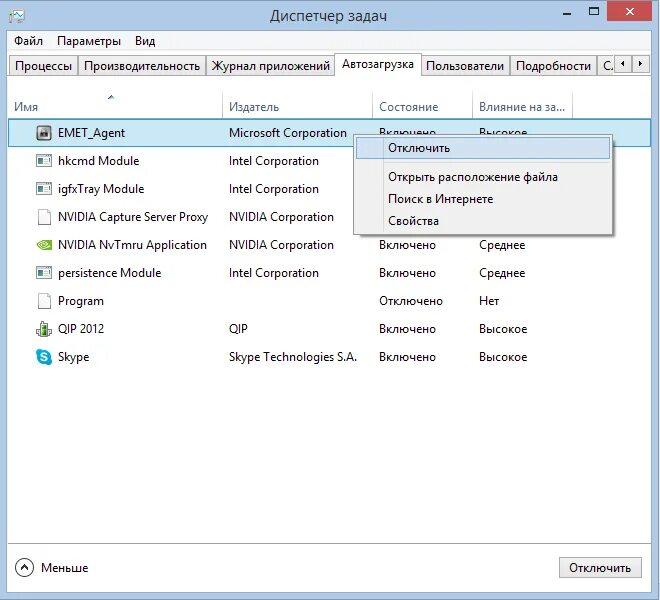Select the persistence Module entry
Viewport: 660px width, 600px height.
(x=109, y=273)
